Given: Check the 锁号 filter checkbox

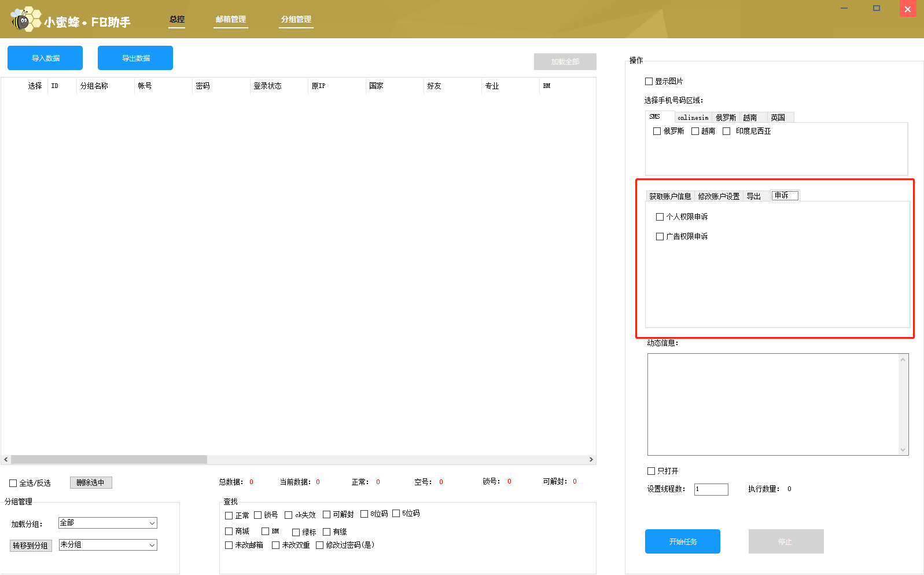Looking at the screenshot, I should pos(258,515).
